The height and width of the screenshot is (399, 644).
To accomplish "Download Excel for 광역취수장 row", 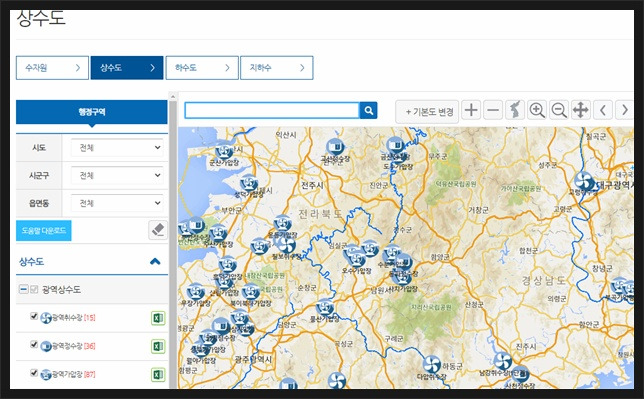I will (x=158, y=318).
